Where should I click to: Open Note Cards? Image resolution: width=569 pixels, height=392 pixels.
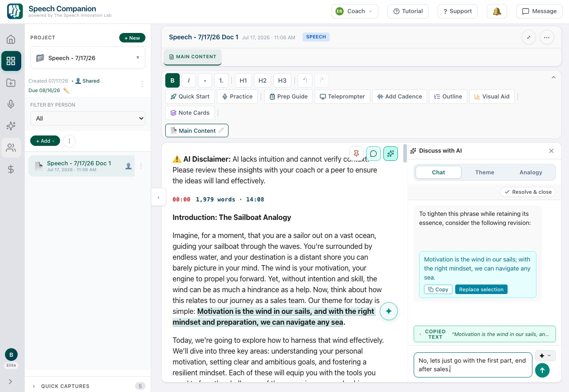tap(190, 113)
